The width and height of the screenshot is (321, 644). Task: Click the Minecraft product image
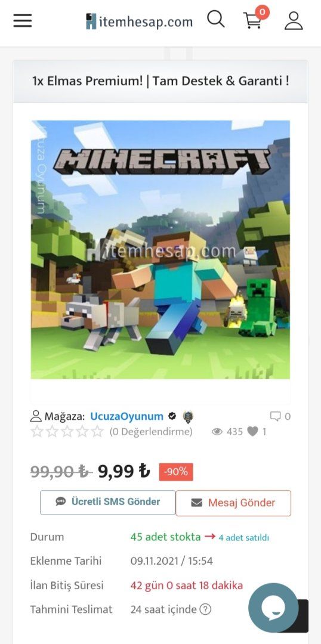pyautogui.click(x=160, y=250)
